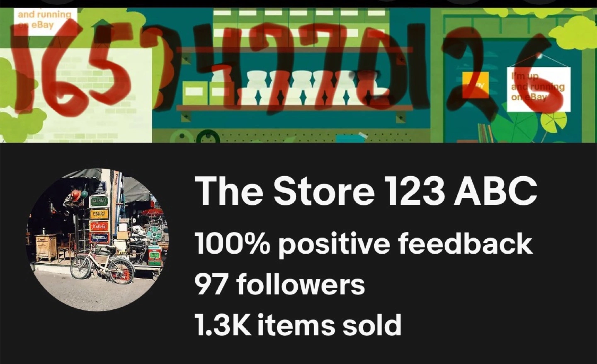Open the store's circular profile picture
The height and width of the screenshot is (364, 597).
tap(98, 239)
